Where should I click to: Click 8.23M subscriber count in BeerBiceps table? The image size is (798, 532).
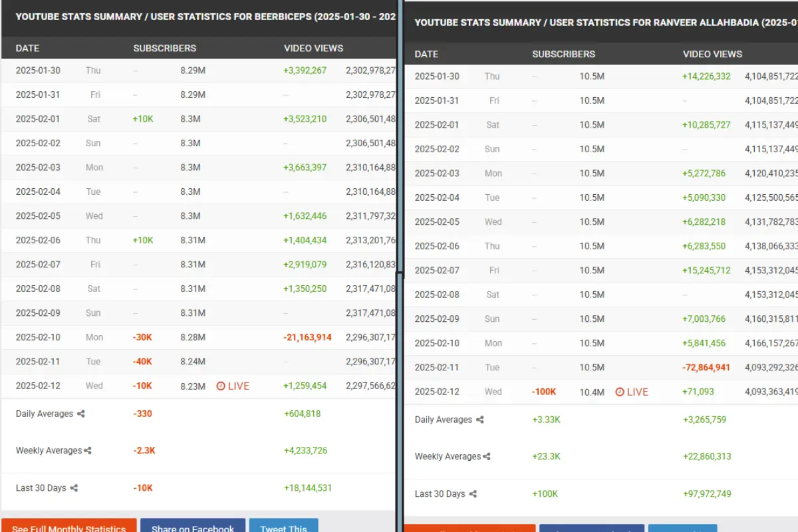pos(193,386)
